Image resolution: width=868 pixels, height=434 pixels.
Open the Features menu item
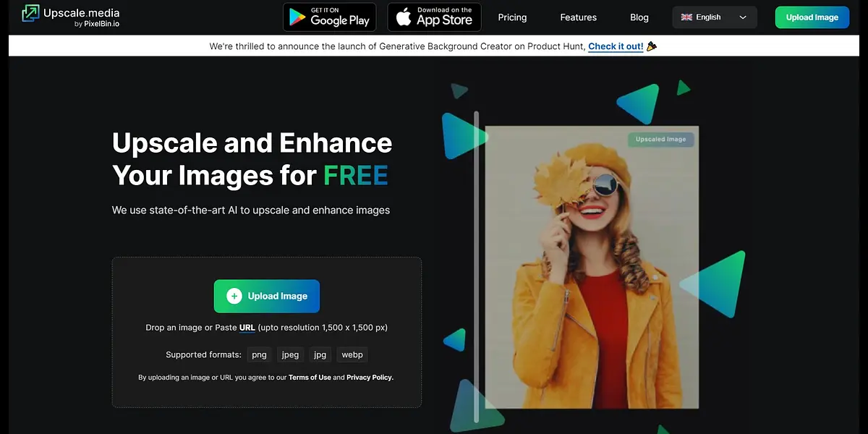tap(578, 17)
